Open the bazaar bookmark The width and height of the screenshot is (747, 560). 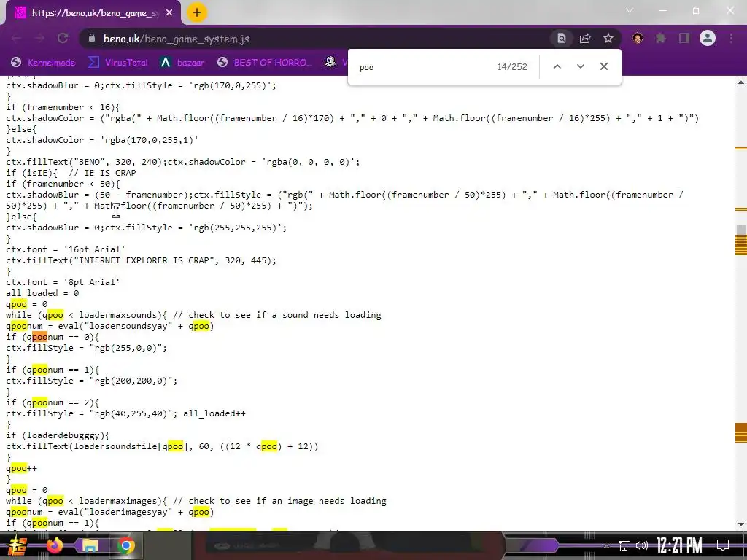182,63
